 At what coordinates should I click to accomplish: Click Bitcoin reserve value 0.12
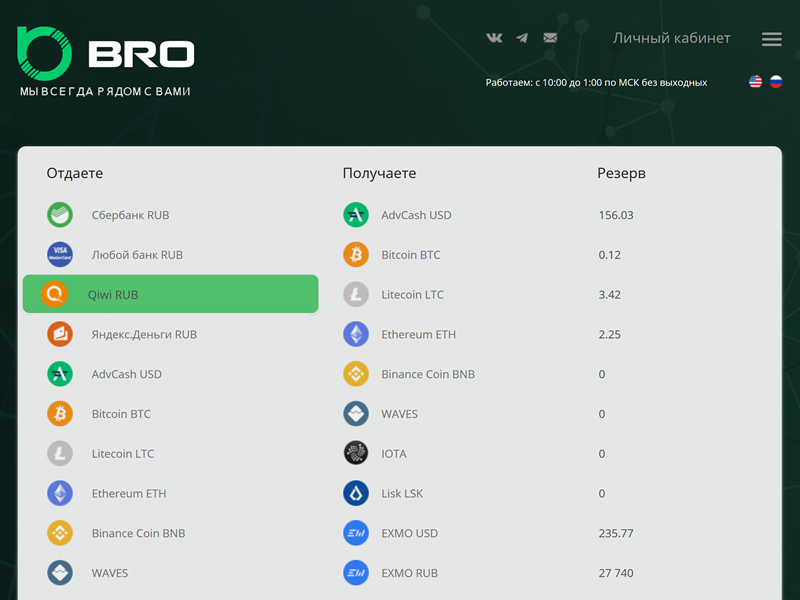pos(610,255)
